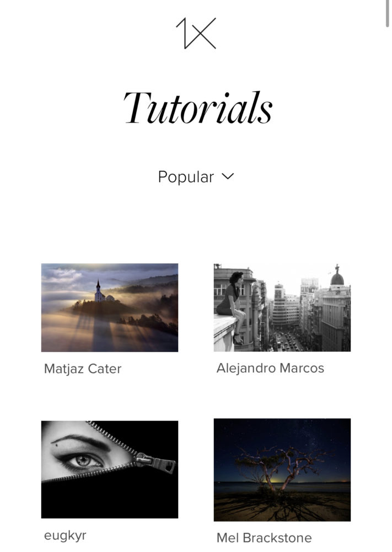Open eugkyr's zipper eye thumbnail
Viewport: 392px width, 552px height.
pos(110,469)
